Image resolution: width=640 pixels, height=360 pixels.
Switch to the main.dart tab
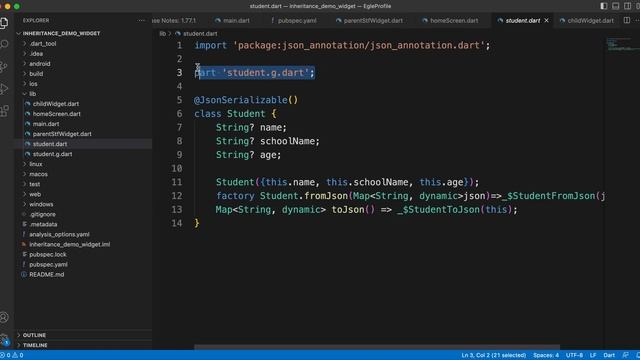(232, 20)
